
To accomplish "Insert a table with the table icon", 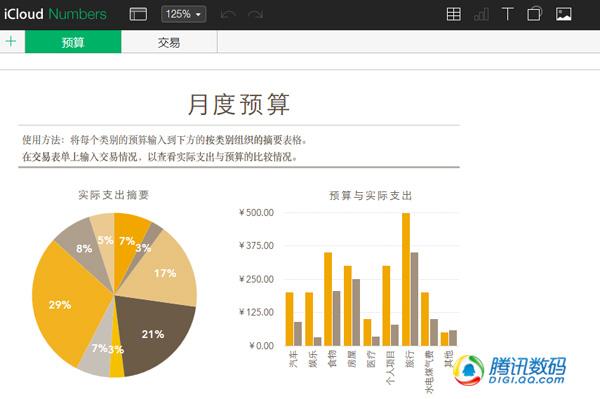I will 453,14.
